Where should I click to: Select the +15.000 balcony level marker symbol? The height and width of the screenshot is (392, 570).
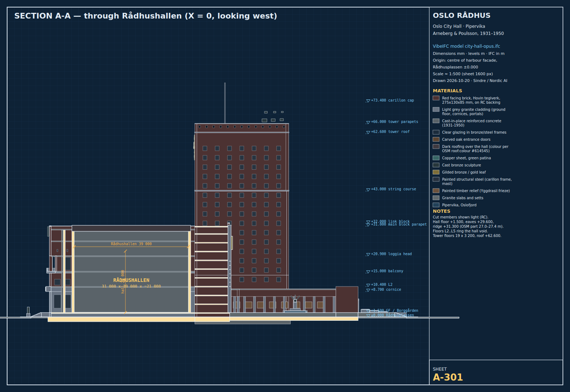tap(368, 272)
